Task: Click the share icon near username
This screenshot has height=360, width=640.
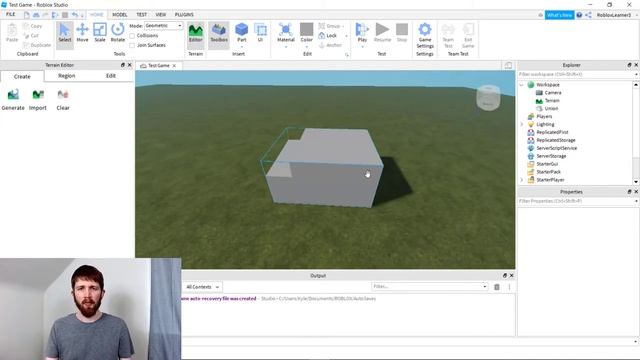Action: tap(588, 15)
